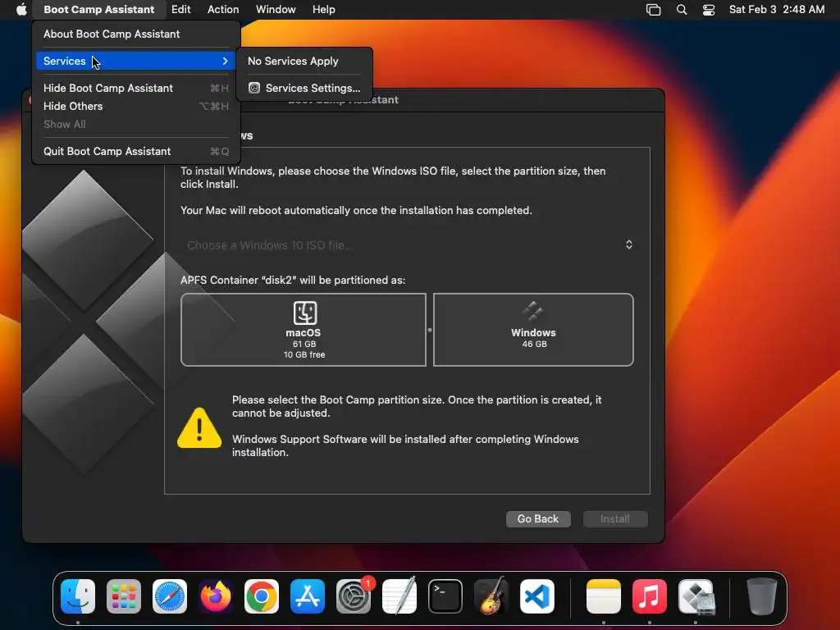Open the Trash from the Dock

pyautogui.click(x=761, y=596)
